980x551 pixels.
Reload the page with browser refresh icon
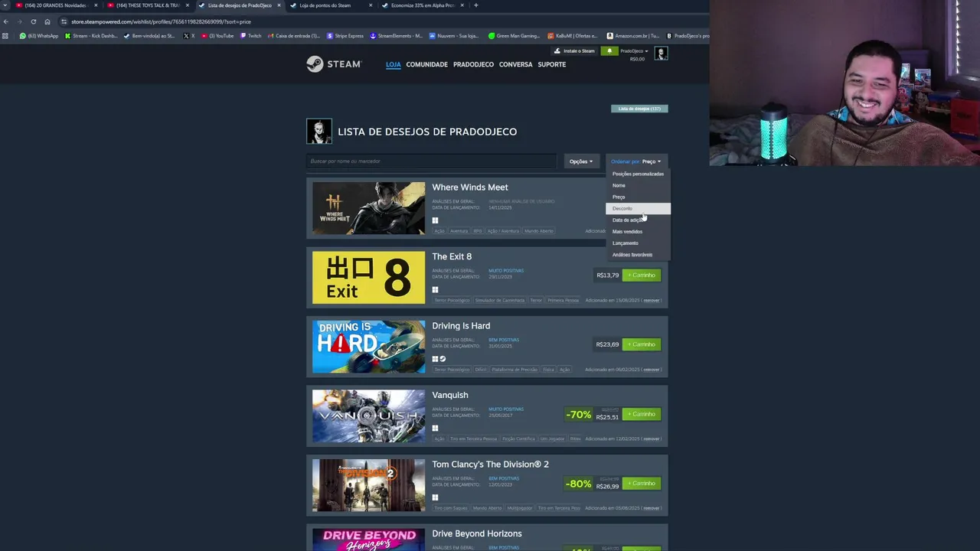coord(33,21)
